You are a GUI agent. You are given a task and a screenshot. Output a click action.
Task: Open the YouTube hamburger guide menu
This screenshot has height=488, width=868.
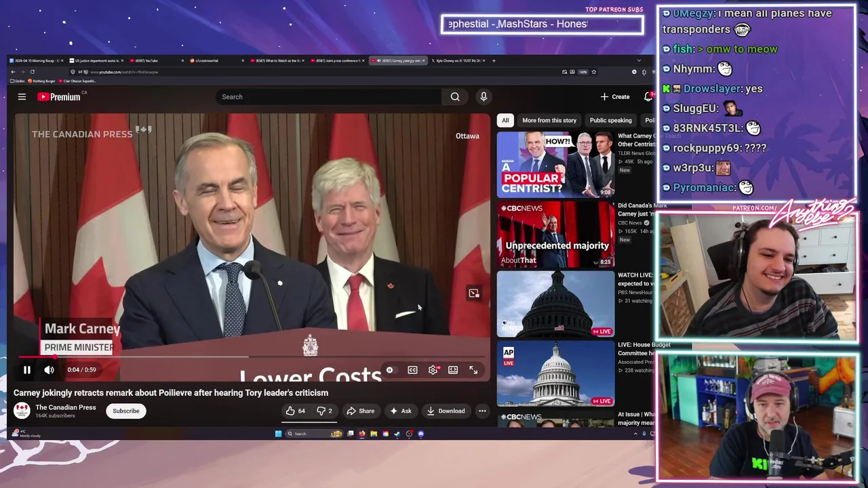coord(22,97)
